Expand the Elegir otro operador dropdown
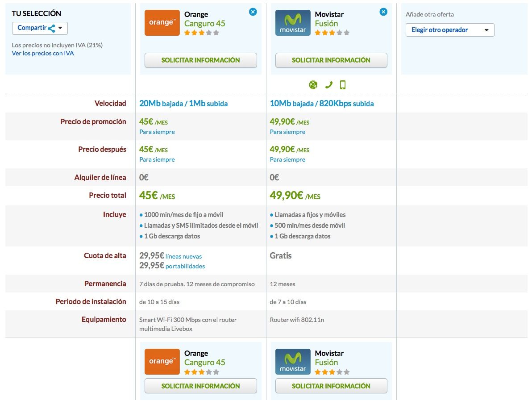The image size is (532, 405). [x=449, y=30]
